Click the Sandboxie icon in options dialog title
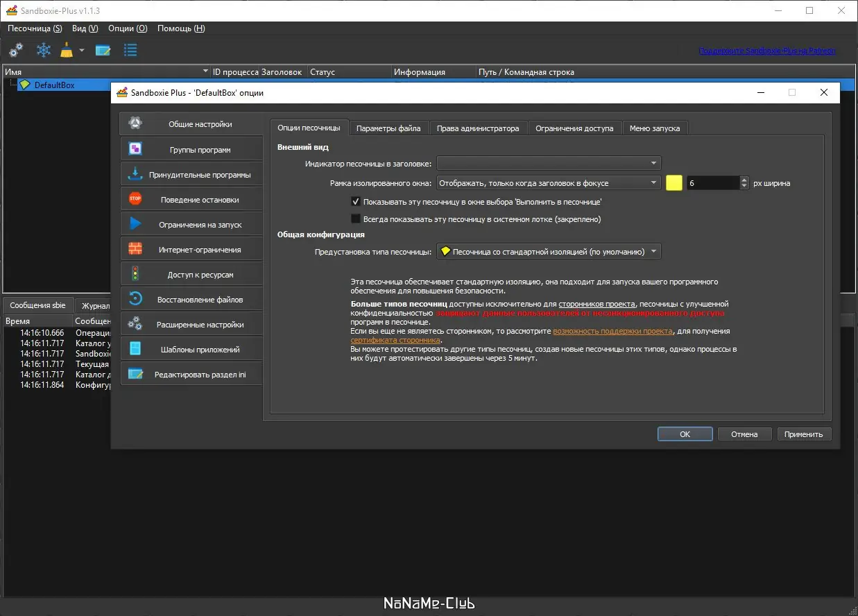Image resolution: width=858 pixels, height=616 pixels. coord(122,92)
